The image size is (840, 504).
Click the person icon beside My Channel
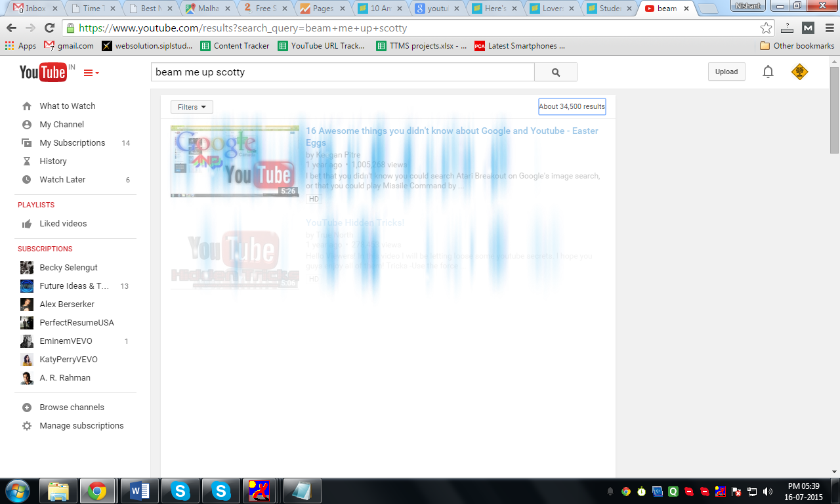pyautogui.click(x=27, y=125)
